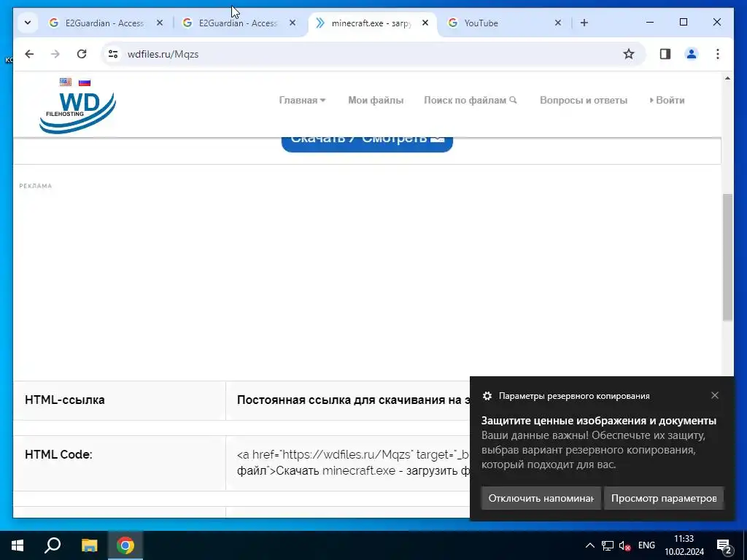Close the minecraft.exe tab
747x560 pixels.
click(x=425, y=23)
